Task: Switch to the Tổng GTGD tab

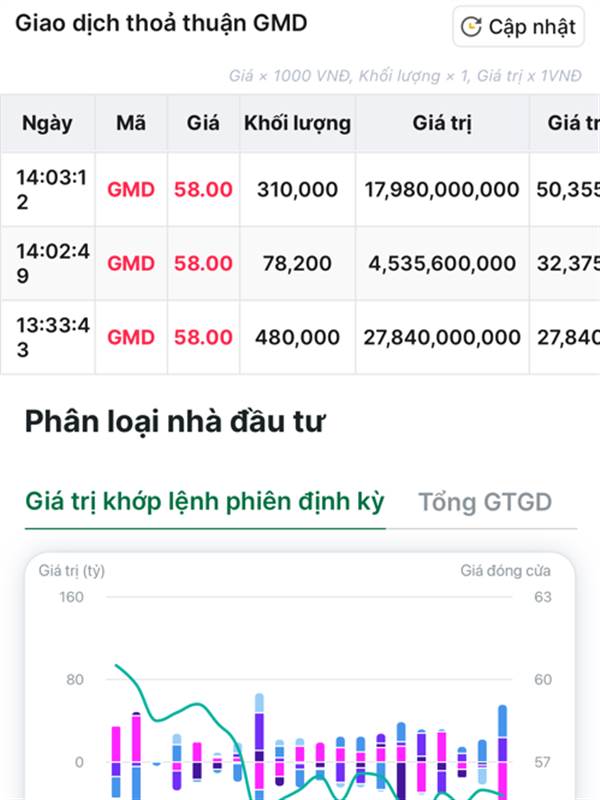Action: [485, 502]
